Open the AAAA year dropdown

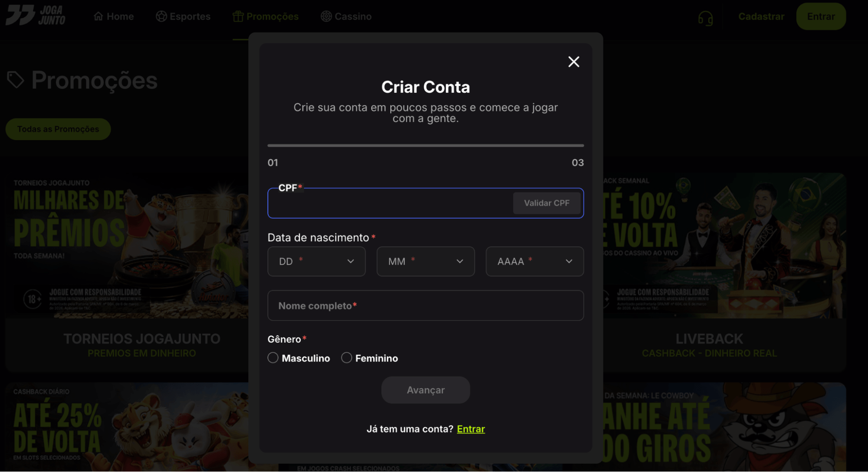535,262
